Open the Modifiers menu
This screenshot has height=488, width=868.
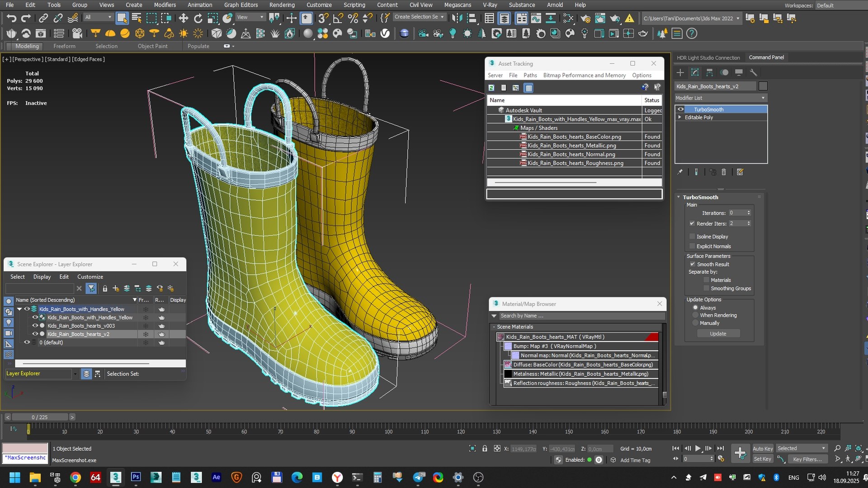[x=165, y=5]
